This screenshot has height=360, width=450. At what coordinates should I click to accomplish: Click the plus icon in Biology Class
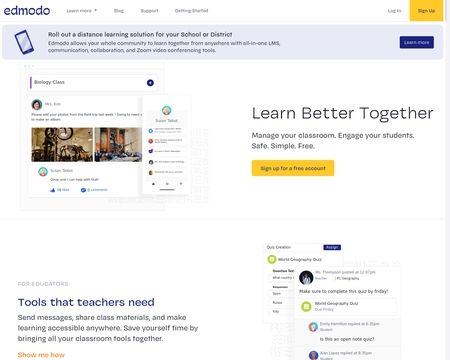coord(150,83)
